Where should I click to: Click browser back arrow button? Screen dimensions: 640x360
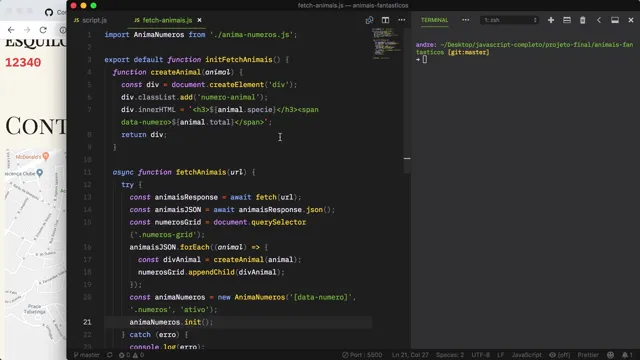[x=11, y=30]
